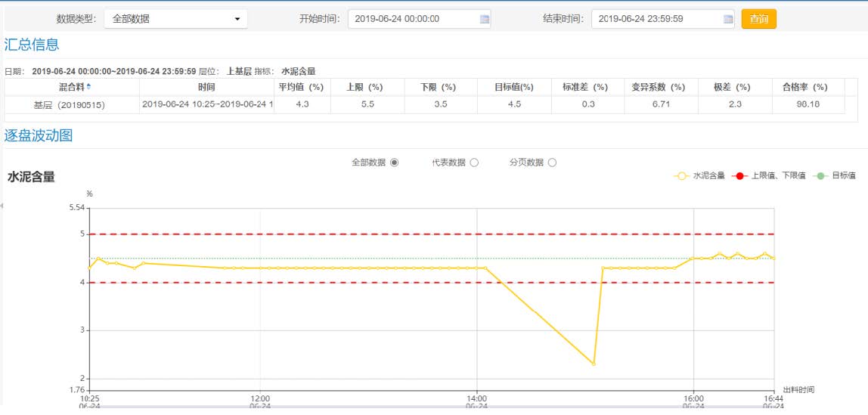This screenshot has height=415, width=868.
Task: Click the variation coefficient cell 6.71
Action: pos(662,104)
